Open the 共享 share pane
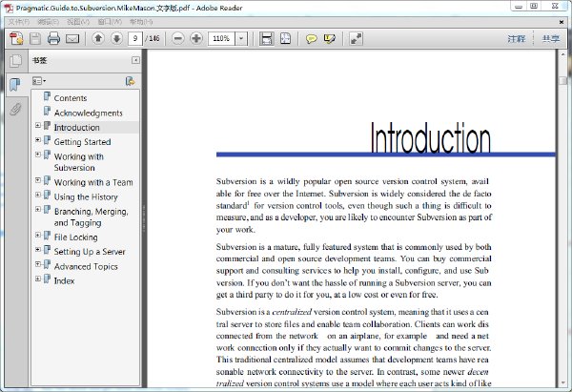The image size is (572, 392). tap(550, 38)
